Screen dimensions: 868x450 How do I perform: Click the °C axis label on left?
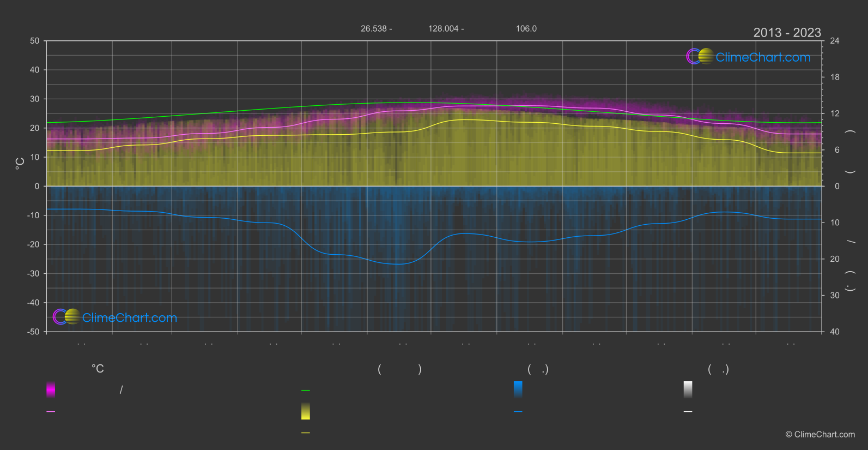point(20,164)
